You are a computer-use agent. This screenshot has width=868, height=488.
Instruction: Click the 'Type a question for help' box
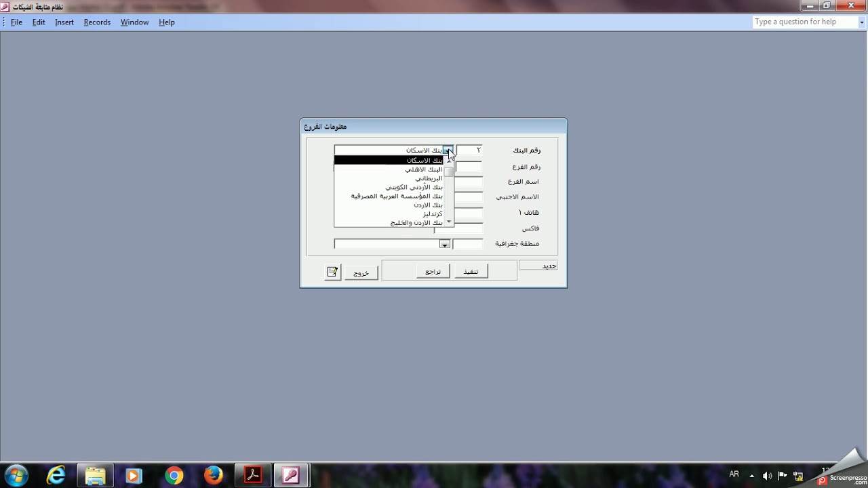805,22
